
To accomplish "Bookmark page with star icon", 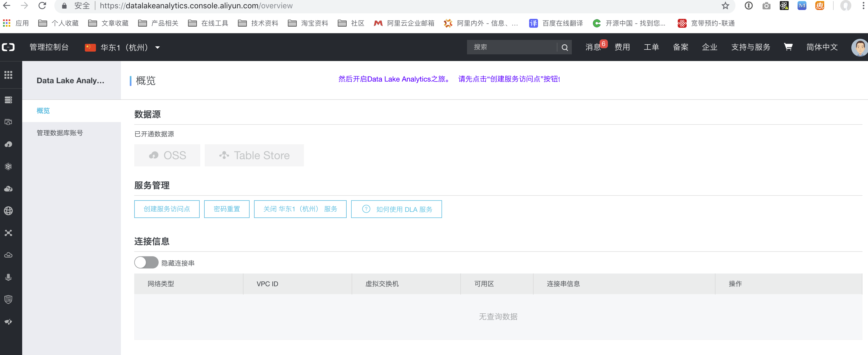I will pos(725,6).
